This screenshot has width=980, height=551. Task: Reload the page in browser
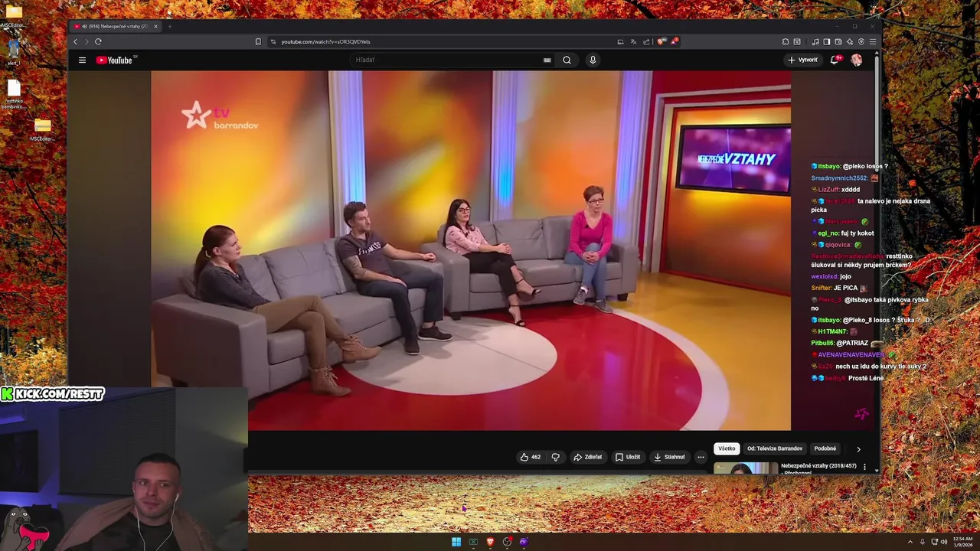[98, 41]
